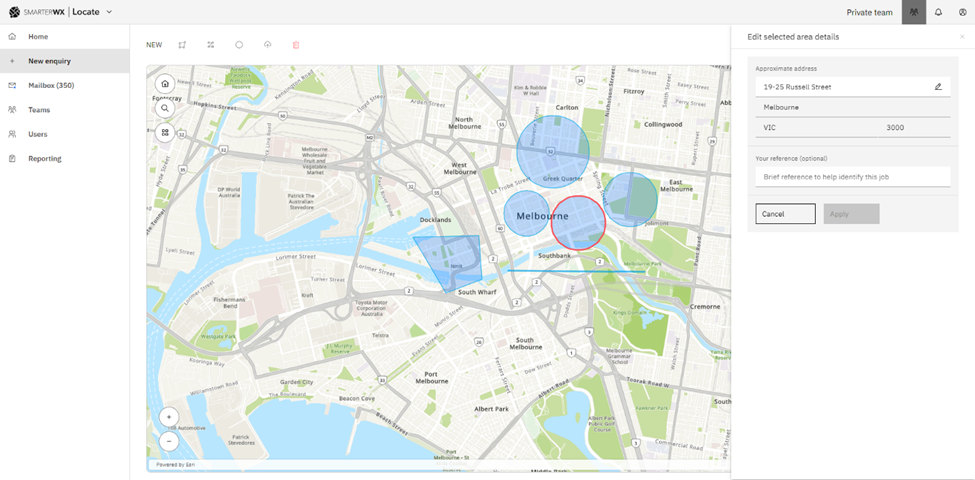
Task: Open the team switcher icon
Action: 913,12
